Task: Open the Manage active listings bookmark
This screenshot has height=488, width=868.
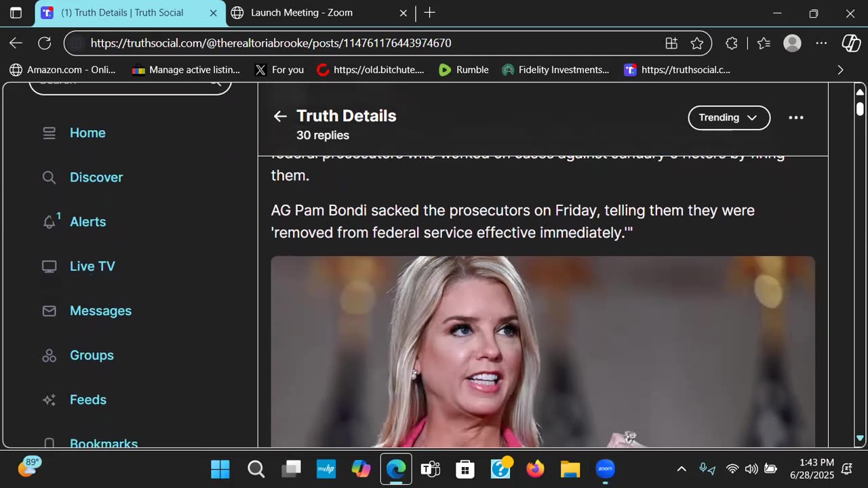Action: pos(186,70)
